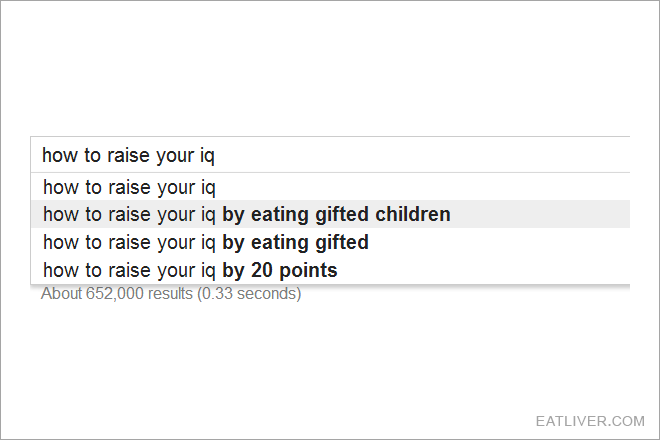The width and height of the screenshot is (660, 440).
Task: Click the bold "20 points" text
Action: point(294,270)
